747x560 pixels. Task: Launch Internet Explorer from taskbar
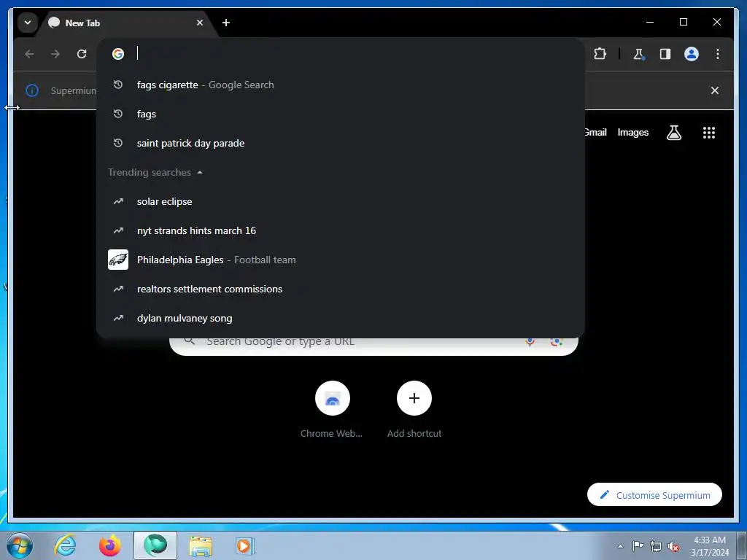tap(65, 545)
